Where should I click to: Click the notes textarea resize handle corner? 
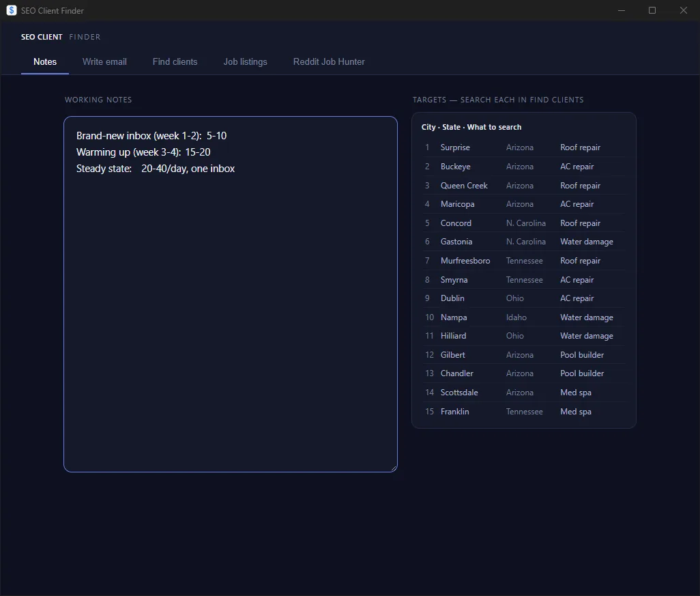(393, 468)
